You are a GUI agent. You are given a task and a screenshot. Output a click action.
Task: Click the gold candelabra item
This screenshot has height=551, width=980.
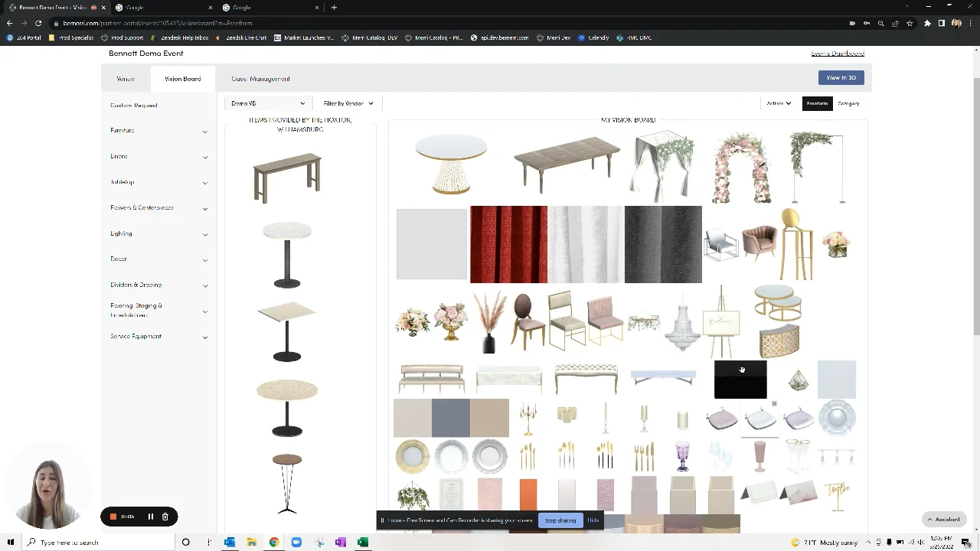click(x=528, y=418)
